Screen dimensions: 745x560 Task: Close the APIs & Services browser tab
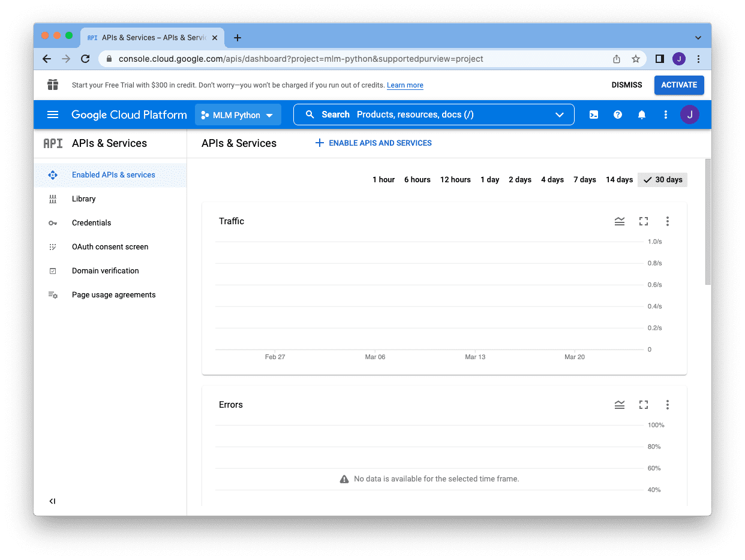215,38
